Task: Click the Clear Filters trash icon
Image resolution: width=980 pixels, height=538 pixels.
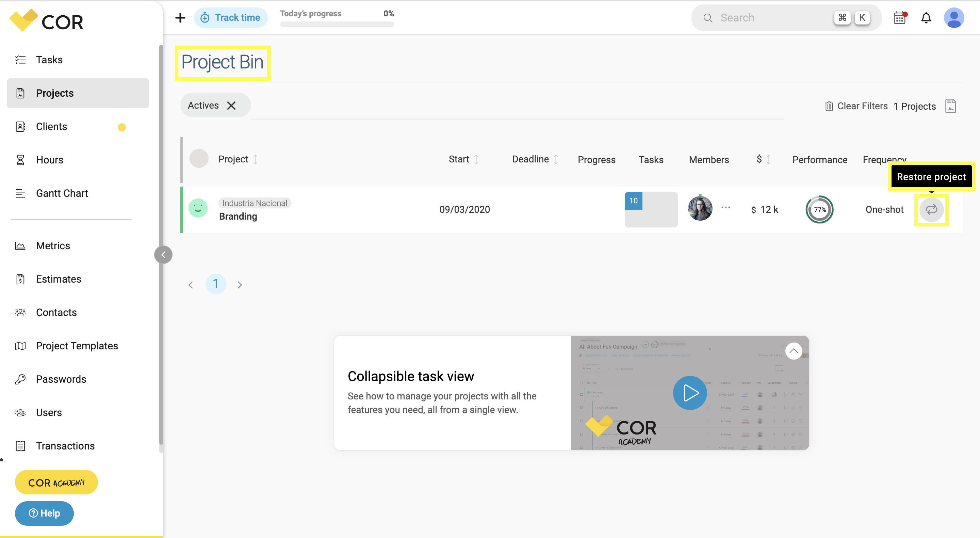Action: point(830,106)
